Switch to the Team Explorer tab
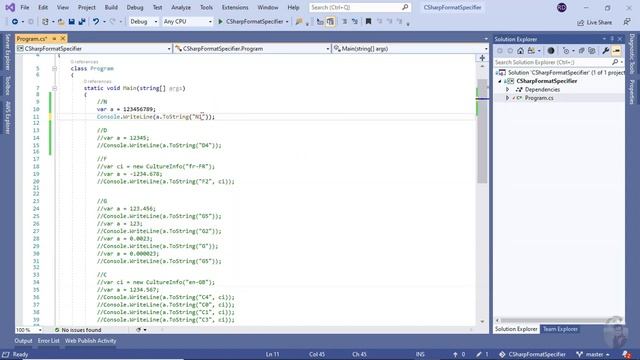Image resolution: width=640 pixels, height=360 pixels. [x=560, y=329]
